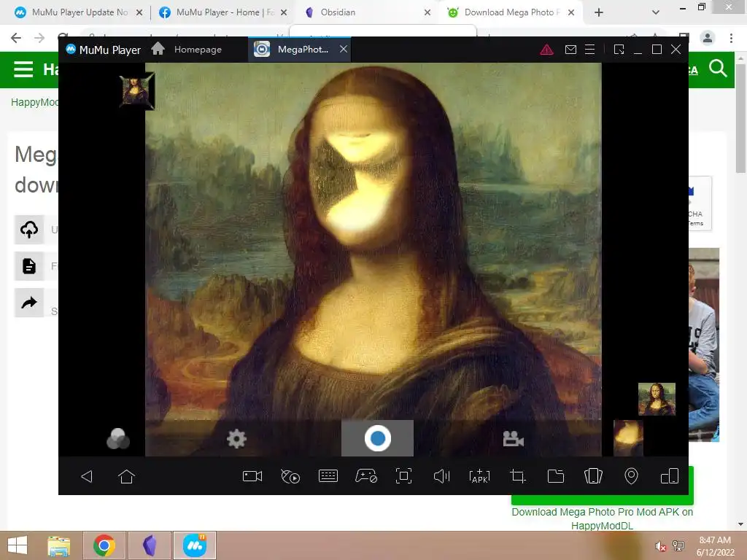The height and width of the screenshot is (560, 747).
Task: Open the Chrome three-dot menu
Action: (731, 38)
